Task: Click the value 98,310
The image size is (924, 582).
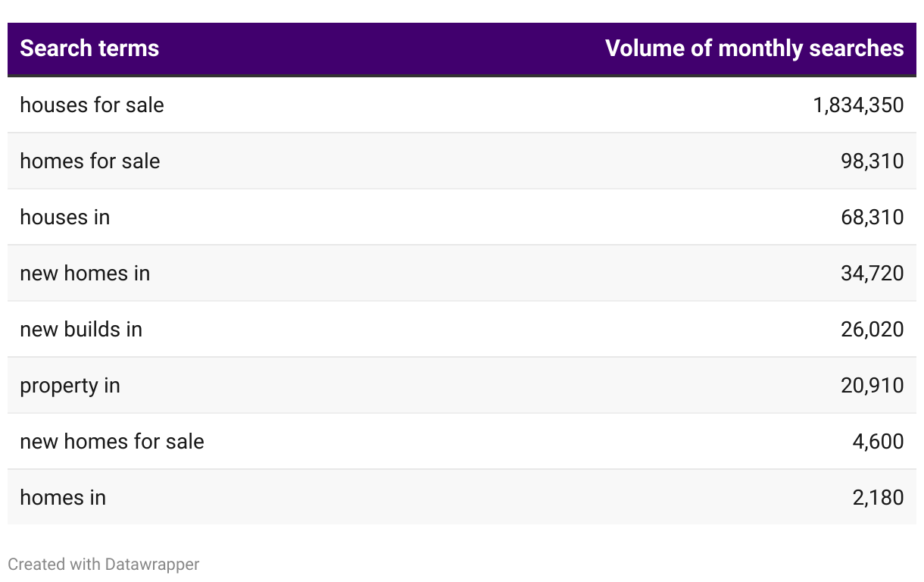Action: click(872, 161)
